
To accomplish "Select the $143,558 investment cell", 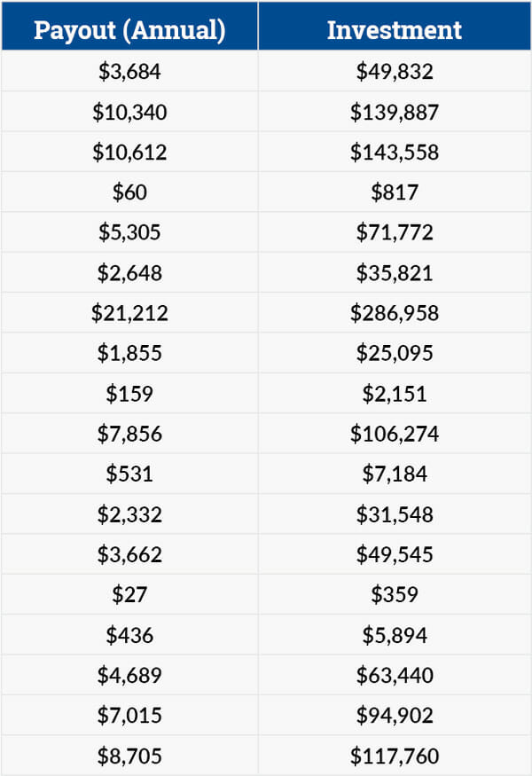I will [395, 153].
